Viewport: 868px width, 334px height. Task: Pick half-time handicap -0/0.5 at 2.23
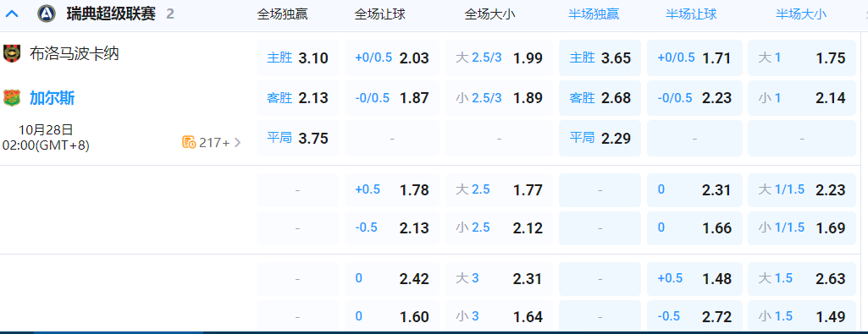pyautogui.click(x=694, y=98)
